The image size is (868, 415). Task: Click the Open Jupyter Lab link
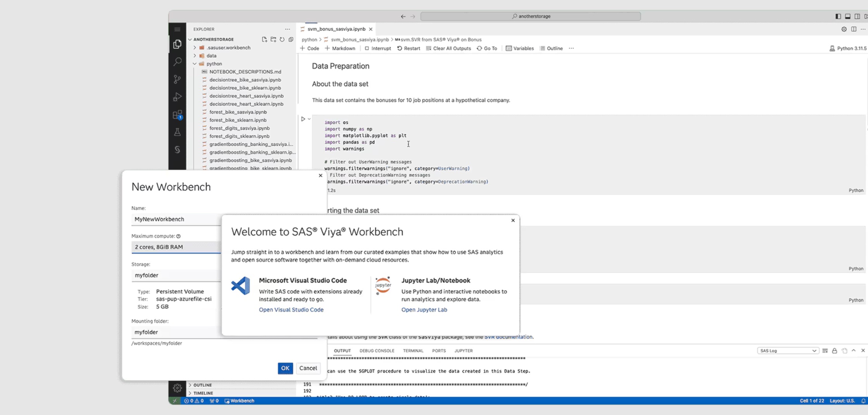(x=424, y=310)
